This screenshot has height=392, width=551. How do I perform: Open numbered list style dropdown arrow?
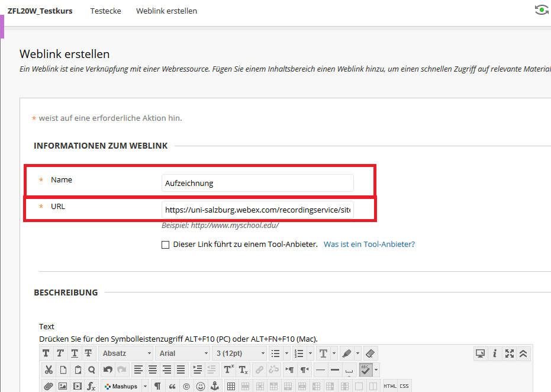click(310, 354)
